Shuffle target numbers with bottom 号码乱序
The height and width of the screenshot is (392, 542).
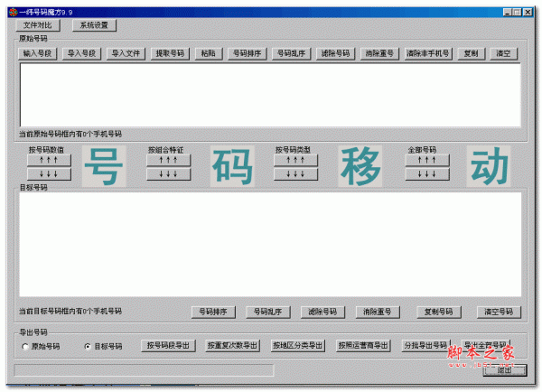(268, 313)
